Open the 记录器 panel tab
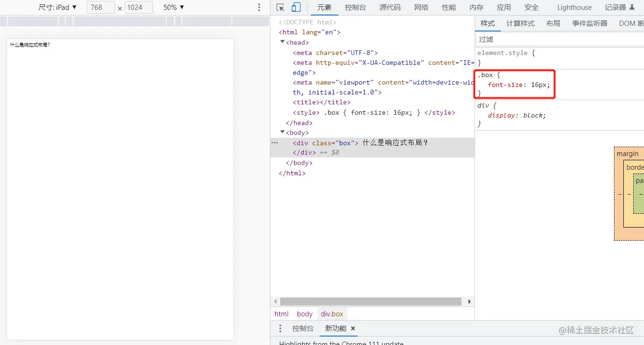Screen dimensions: 644x345 click(615, 7)
